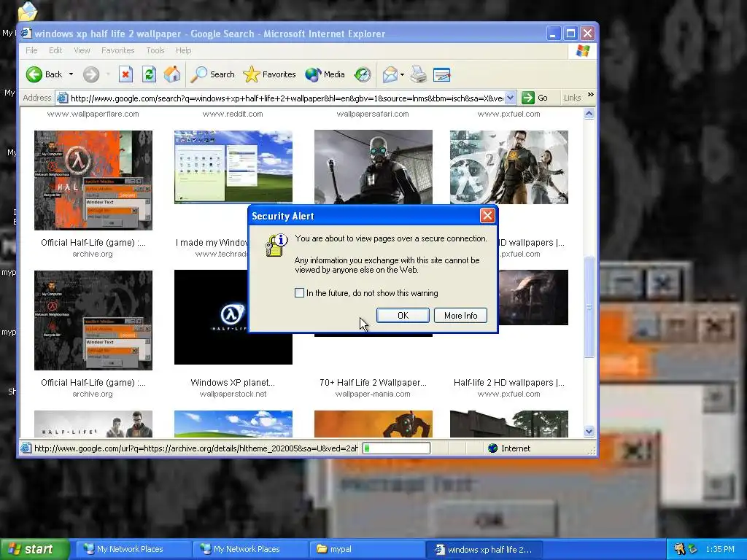Open the grey Half-Life theme thumbnail
This screenshot has width=747, height=560.
click(93, 320)
